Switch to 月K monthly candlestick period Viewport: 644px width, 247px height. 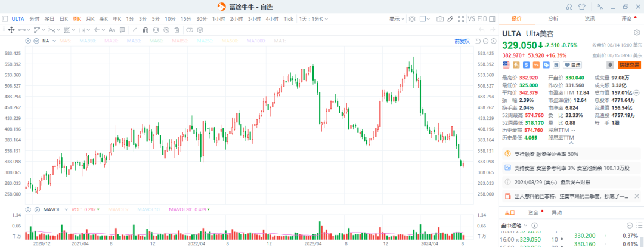[x=90, y=19]
